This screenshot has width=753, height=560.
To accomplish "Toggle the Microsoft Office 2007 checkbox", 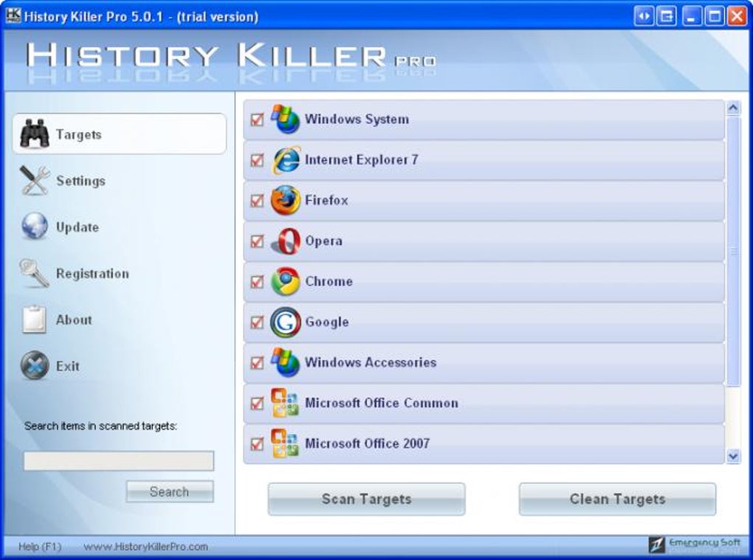I will [257, 444].
